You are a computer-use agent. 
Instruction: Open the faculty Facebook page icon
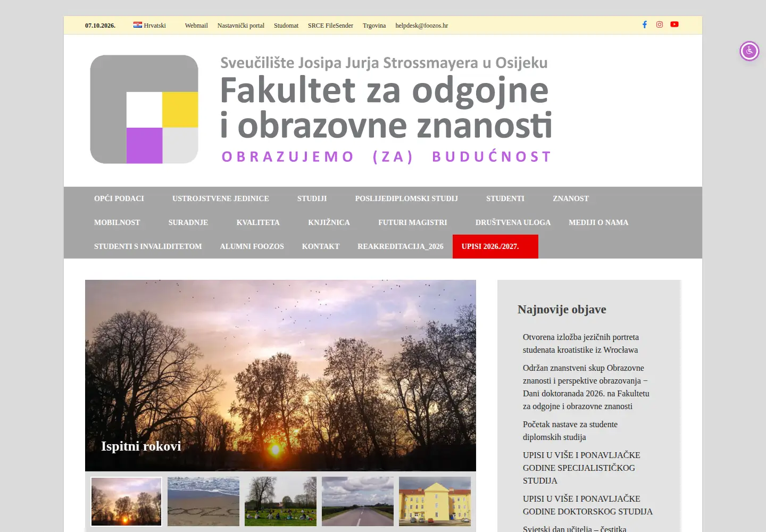[645, 24]
